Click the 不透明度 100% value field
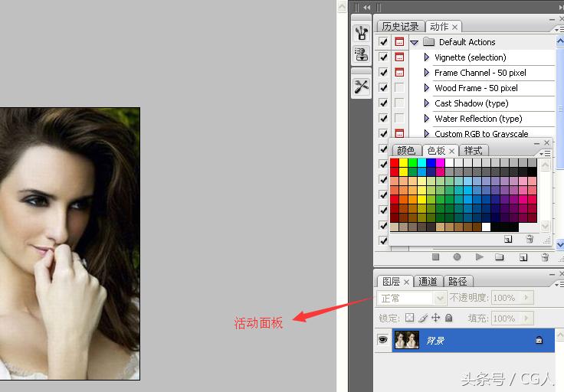 tap(506, 298)
